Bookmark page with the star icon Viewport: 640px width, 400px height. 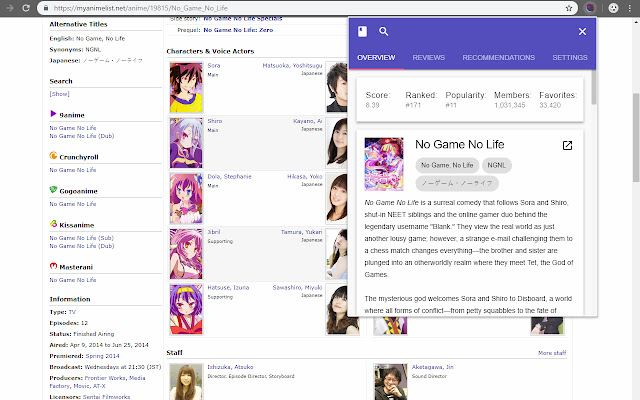[569, 7]
